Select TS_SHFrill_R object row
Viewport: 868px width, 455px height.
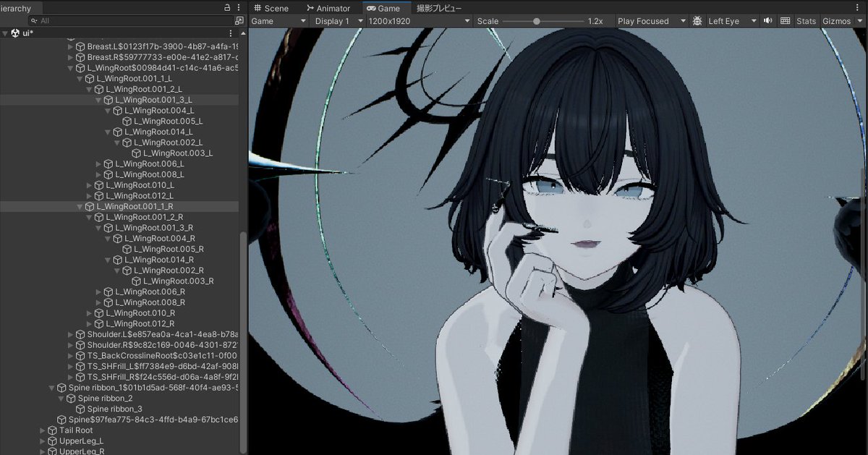119,377
